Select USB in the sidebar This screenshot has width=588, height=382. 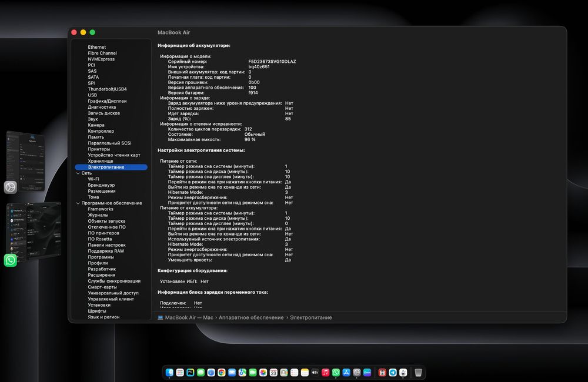coord(92,95)
